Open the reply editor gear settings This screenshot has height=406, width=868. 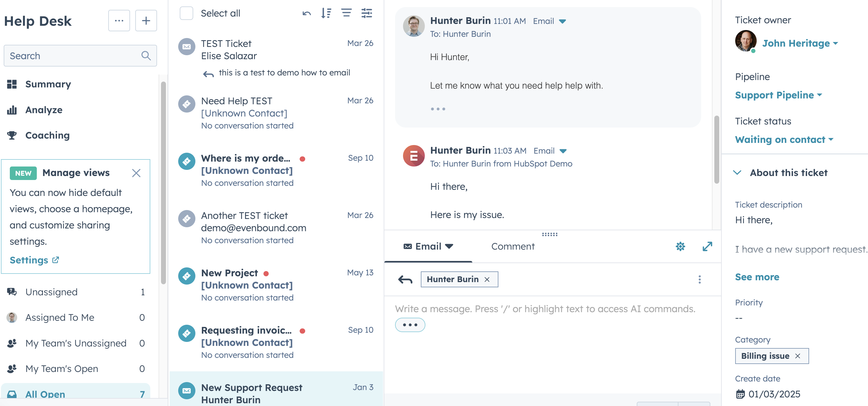point(680,246)
